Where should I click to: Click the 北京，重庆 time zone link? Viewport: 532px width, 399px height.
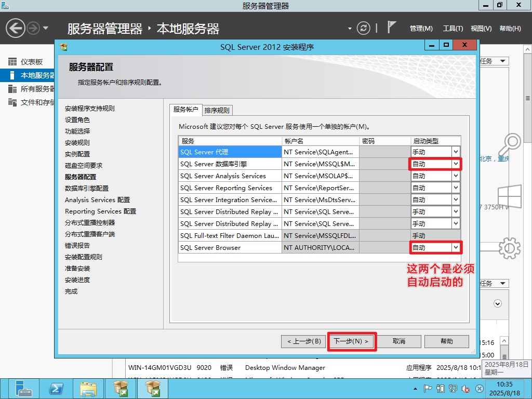pos(495,159)
